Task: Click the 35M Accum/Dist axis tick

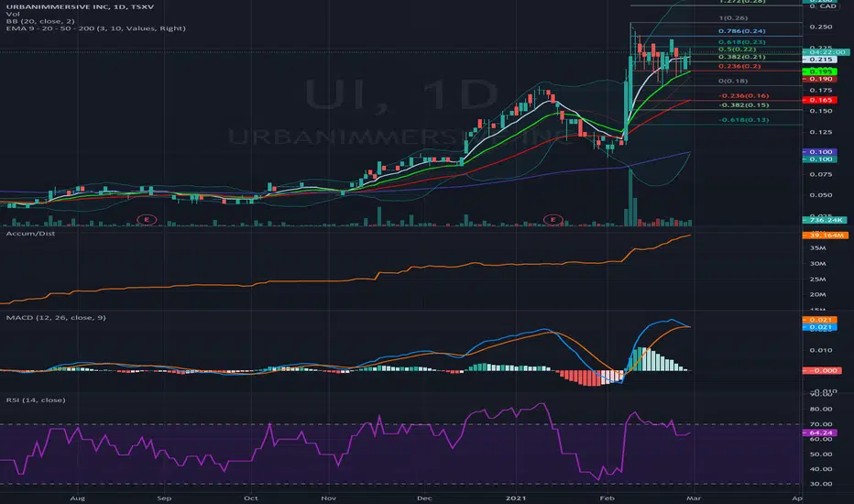Action: tap(818, 248)
